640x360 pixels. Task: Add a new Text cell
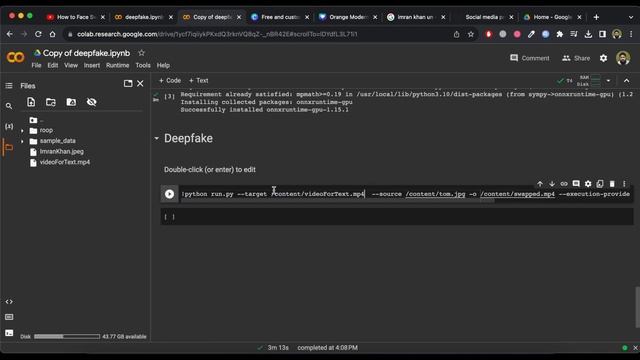(199, 81)
